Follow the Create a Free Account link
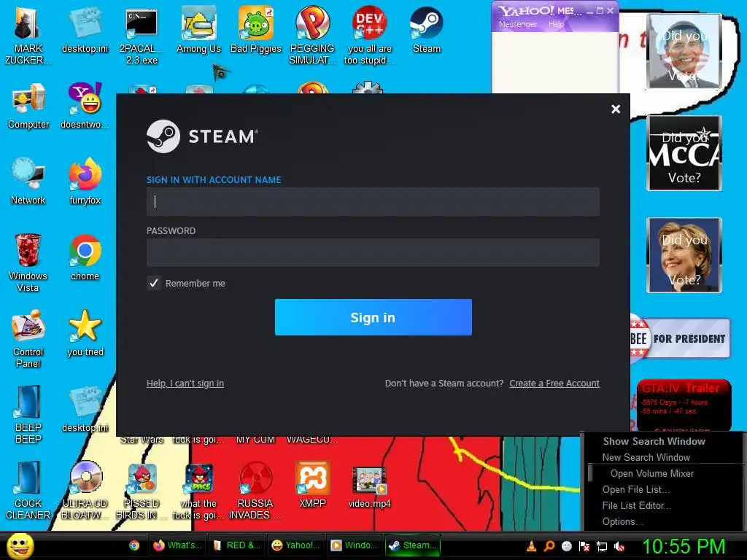 point(554,384)
